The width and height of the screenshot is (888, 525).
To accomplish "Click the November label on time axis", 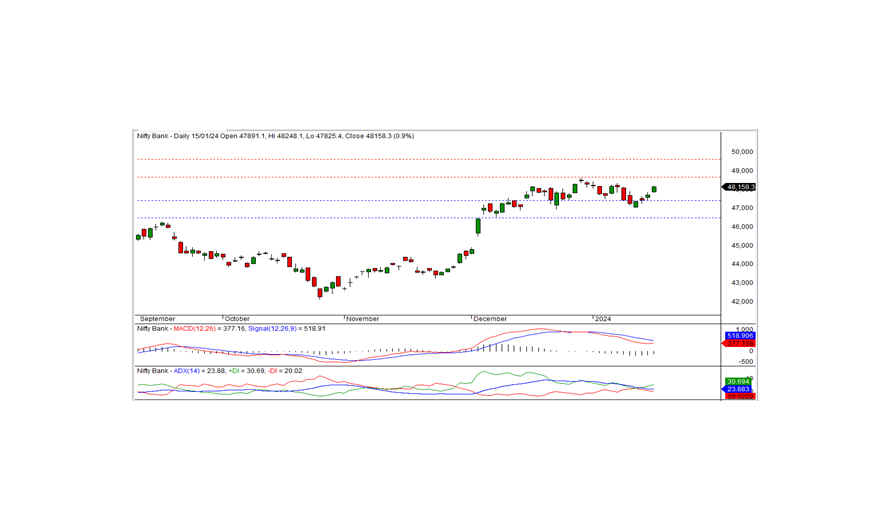I will click(x=362, y=318).
